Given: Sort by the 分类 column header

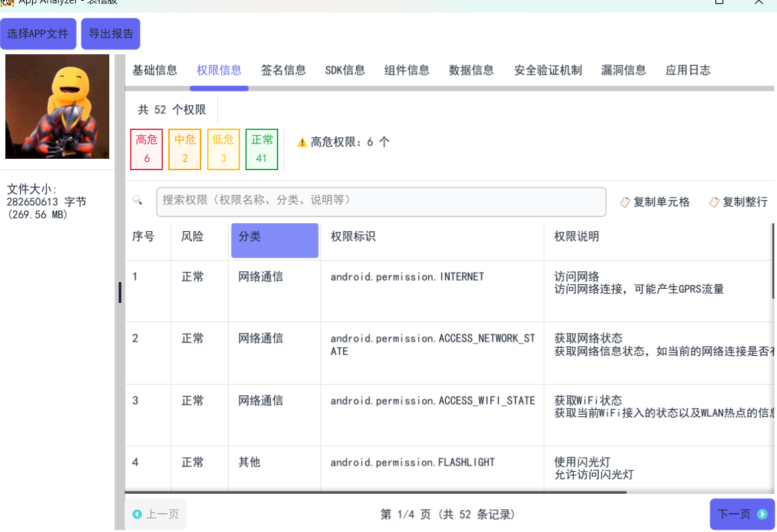Looking at the screenshot, I should coord(274,240).
